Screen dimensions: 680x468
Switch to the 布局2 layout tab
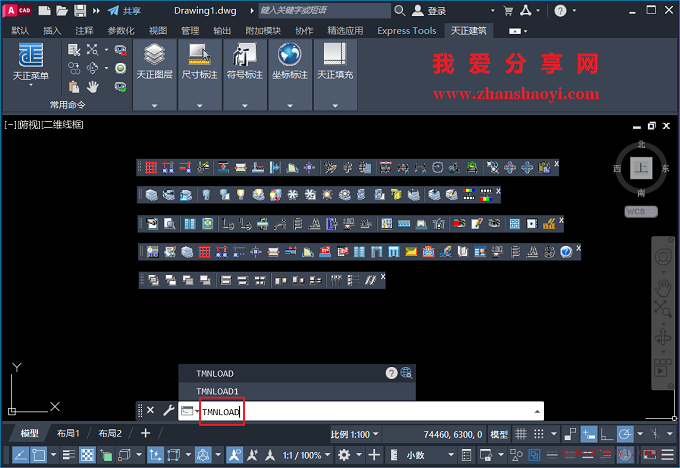(110, 433)
